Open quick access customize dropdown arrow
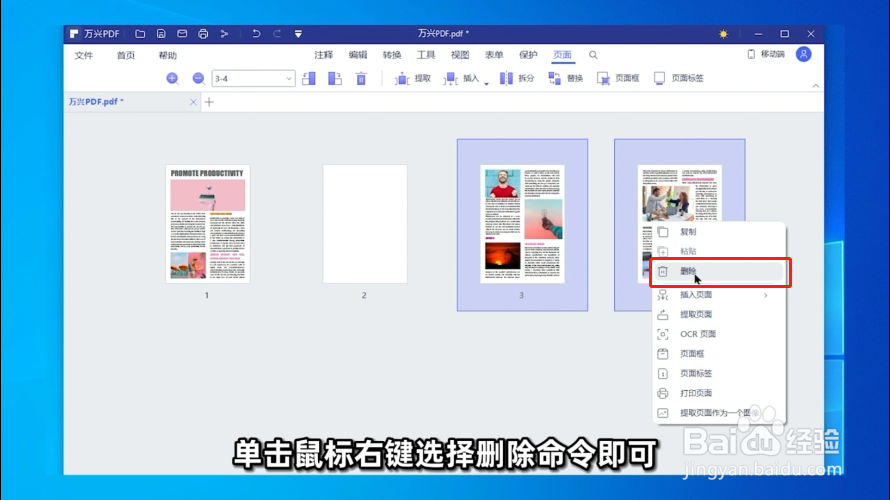The height and width of the screenshot is (500, 890). (298, 34)
